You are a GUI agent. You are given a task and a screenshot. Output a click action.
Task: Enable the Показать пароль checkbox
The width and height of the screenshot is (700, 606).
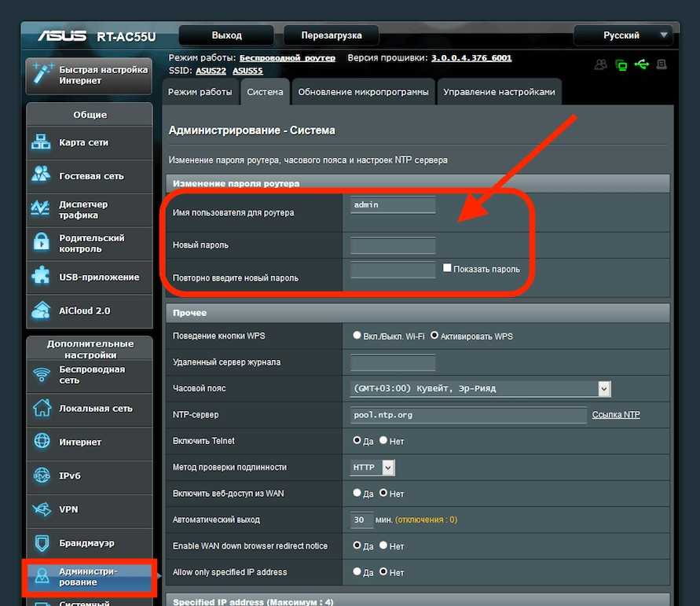coord(447,268)
